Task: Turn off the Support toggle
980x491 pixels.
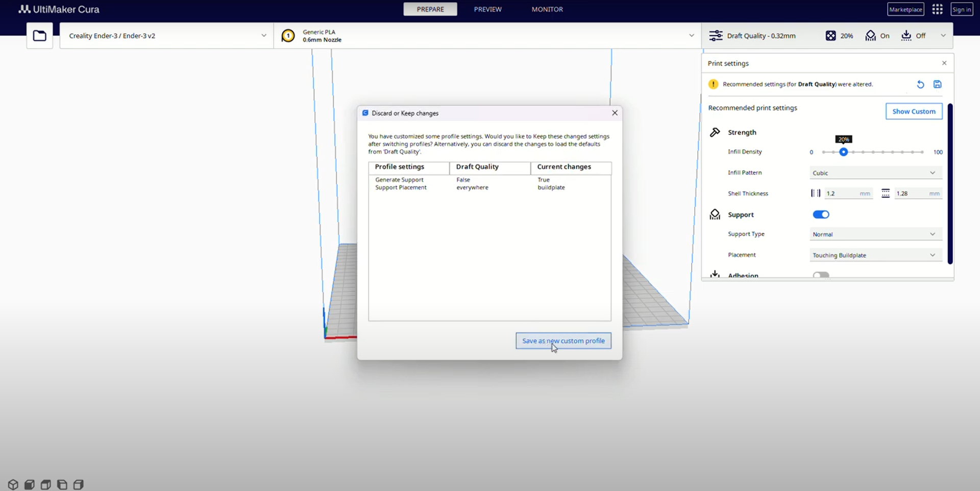Action: [x=821, y=215]
